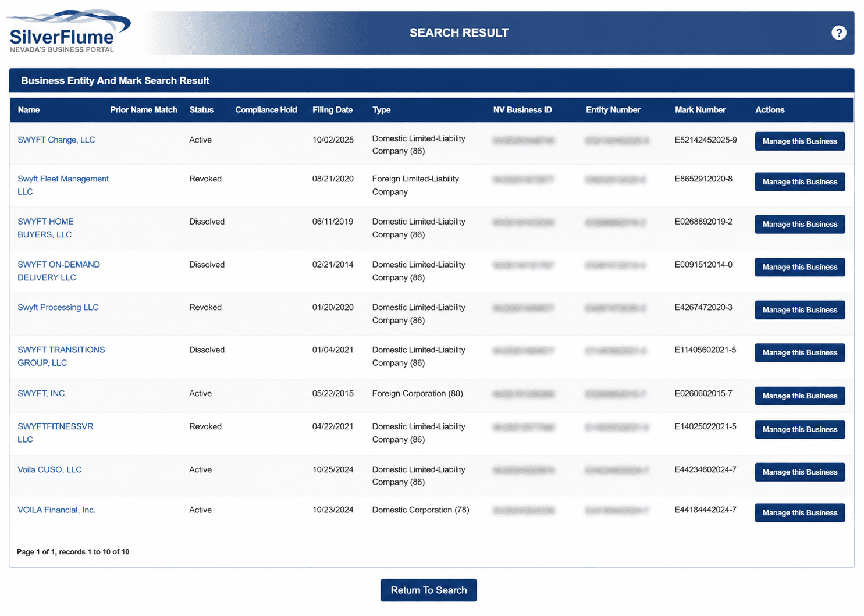Open SWYFT, INC. entity link
This screenshot has height=616, width=864.
(x=42, y=393)
